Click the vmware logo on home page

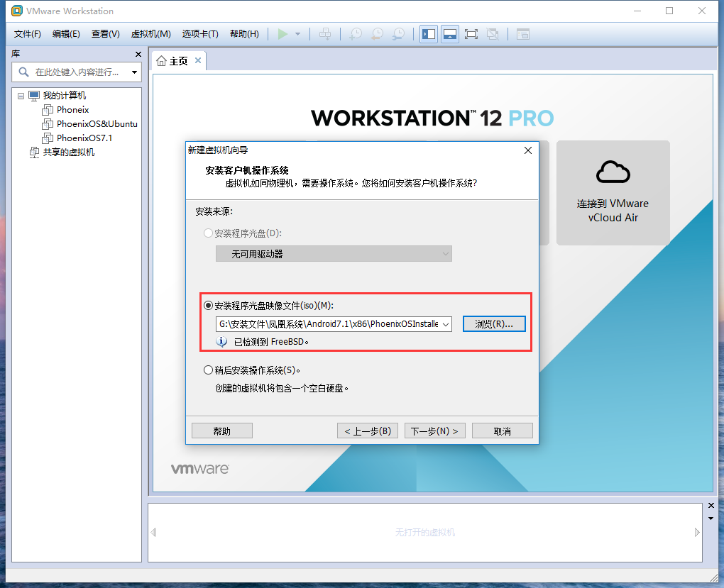pos(200,469)
